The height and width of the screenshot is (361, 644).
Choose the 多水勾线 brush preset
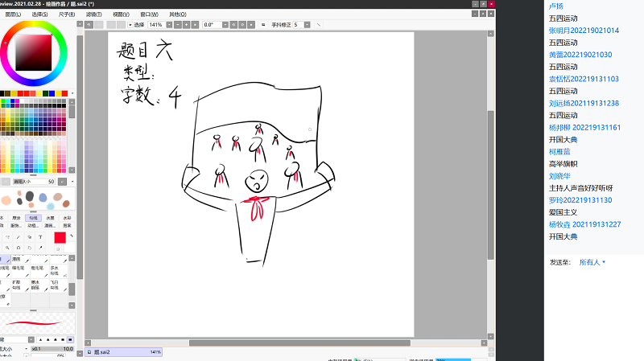coord(59,271)
